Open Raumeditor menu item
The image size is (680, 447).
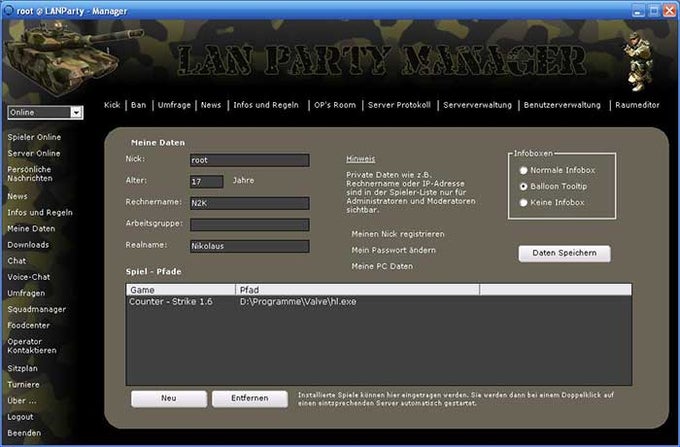pyautogui.click(x=637, y=105)
